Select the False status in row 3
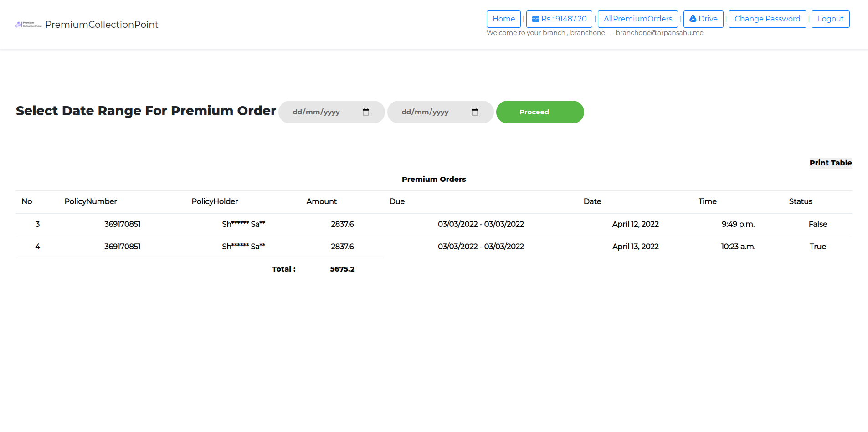868x432 pixels. click(817, 224)
